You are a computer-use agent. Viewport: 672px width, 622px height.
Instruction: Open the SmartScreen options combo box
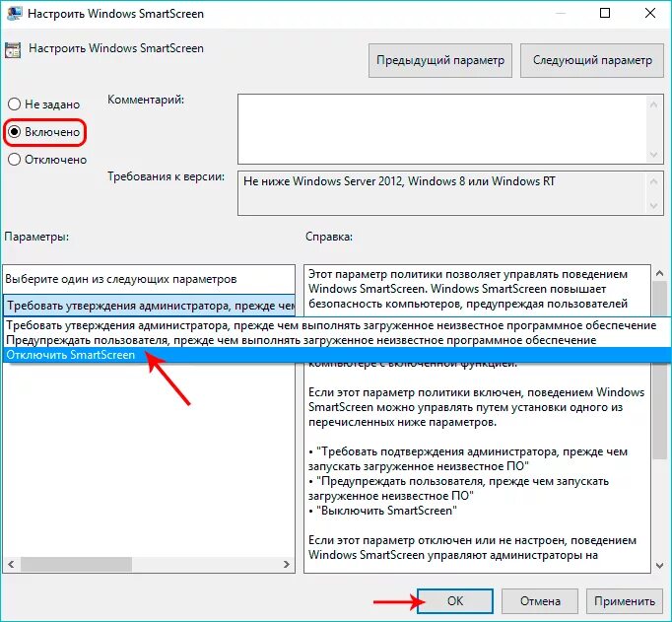(x=149, y=306)
